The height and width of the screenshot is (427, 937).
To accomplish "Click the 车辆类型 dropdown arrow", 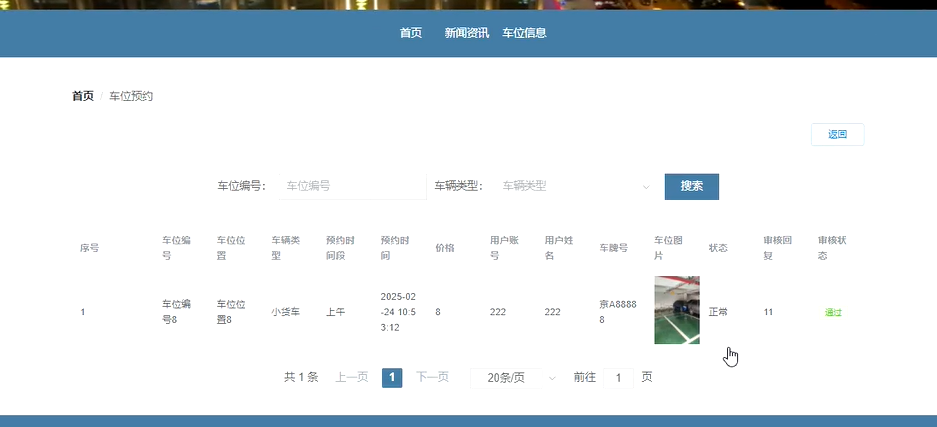I will tap(645, 187).
